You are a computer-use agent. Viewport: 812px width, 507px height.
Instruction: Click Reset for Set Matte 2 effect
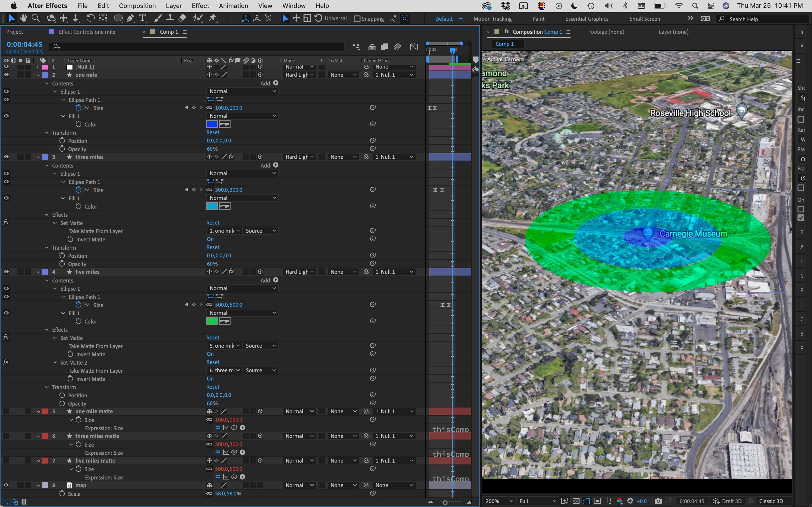pos(213,362)
